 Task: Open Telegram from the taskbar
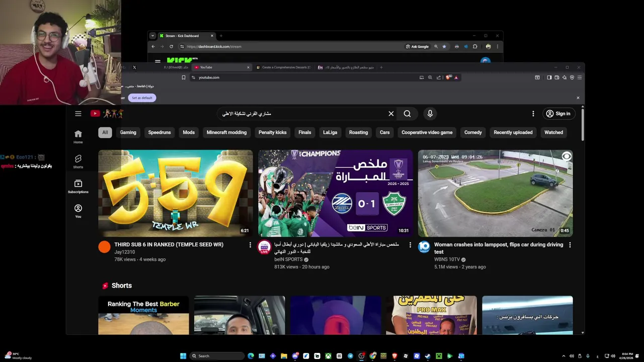[350, 356]
